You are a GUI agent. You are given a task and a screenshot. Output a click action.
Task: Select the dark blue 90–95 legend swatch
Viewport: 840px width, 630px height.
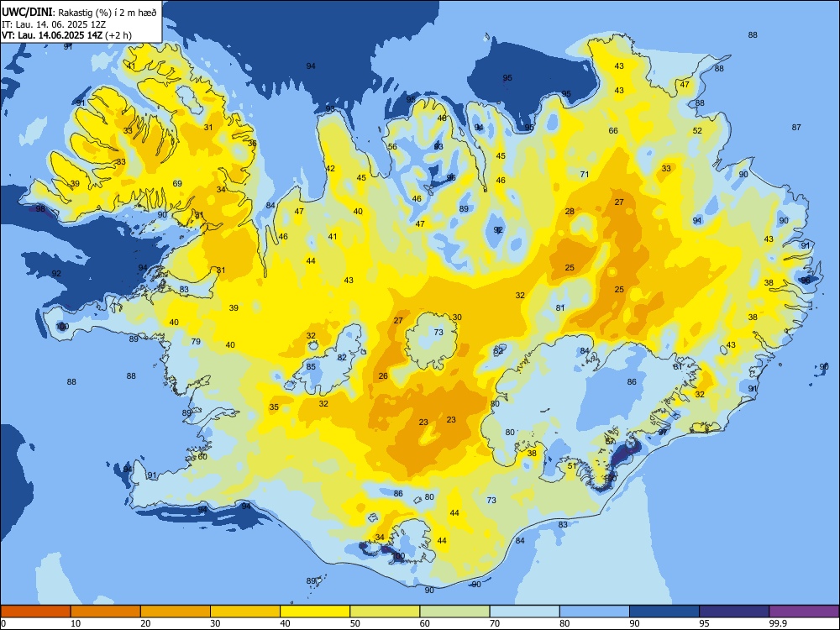(x=664, y=612)
